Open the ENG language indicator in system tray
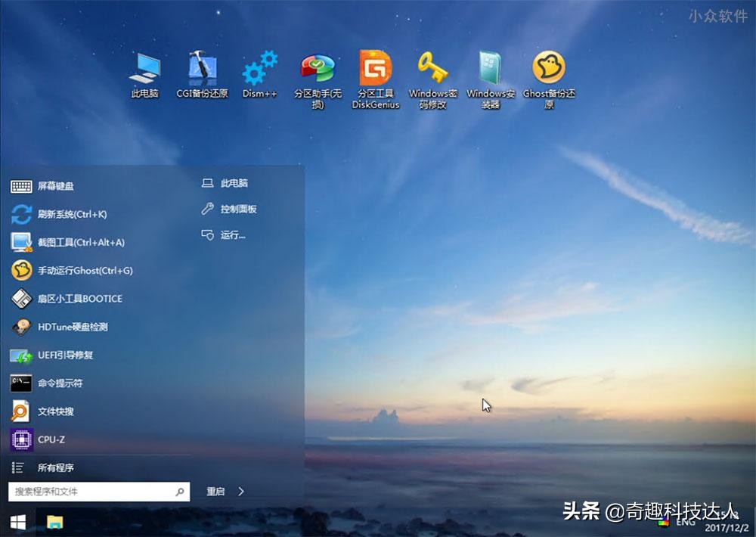Screen dimensions: 756x537 coord(686,522)
